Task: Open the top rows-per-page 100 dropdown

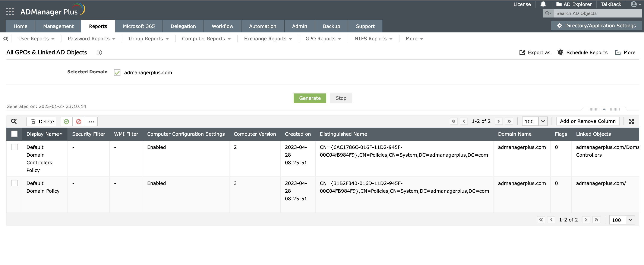Action: point(543,121)
